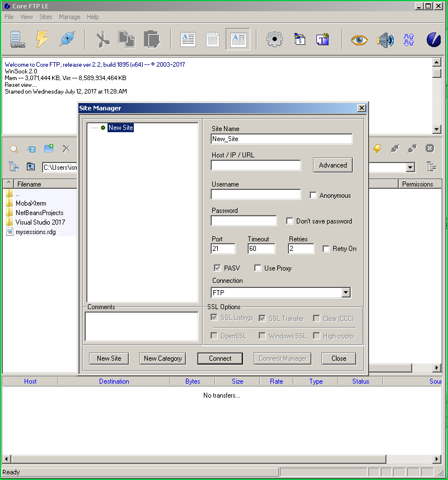This screenshot has width=448, height=480.
Task: Click the eye view icon
Action: pyautogui.click(x=360, y=40)
